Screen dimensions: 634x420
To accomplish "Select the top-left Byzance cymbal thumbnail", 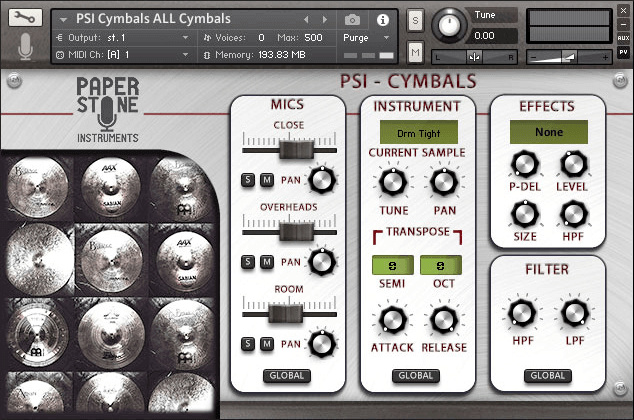I will 37,188.
